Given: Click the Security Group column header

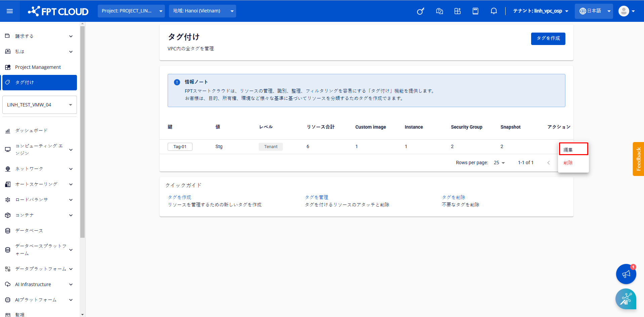Looking at the screenshot, I should (x=467, y=127).
